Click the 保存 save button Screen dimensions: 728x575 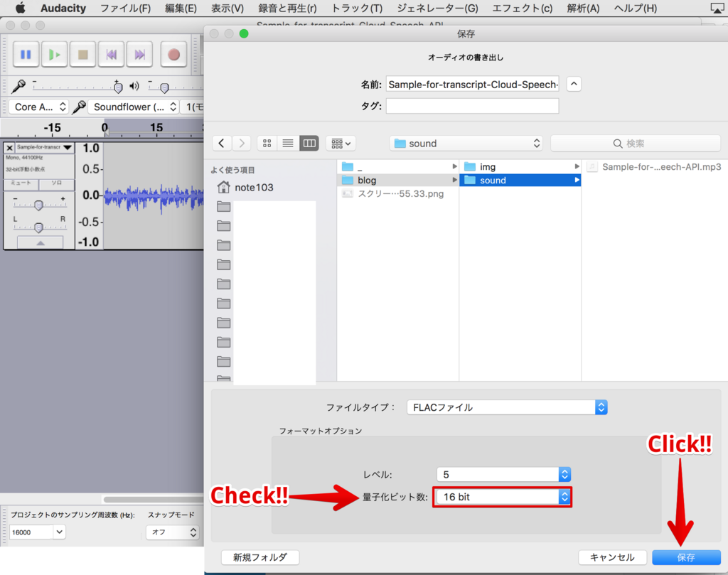point(686,557)
